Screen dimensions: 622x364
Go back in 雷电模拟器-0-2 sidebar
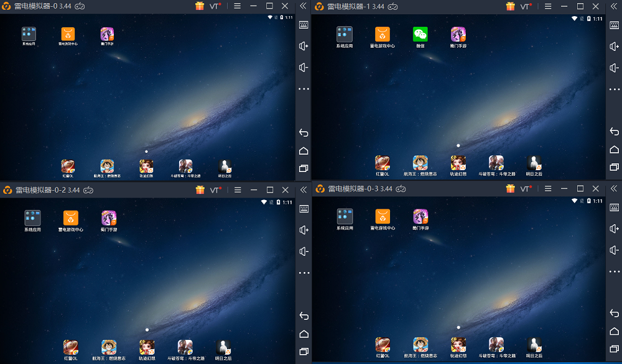pyautogui.click(x=304, y=316)
